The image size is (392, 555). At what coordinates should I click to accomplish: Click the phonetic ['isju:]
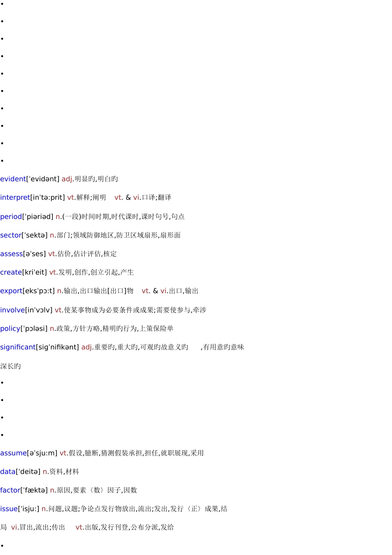click(x=28, y=509)
